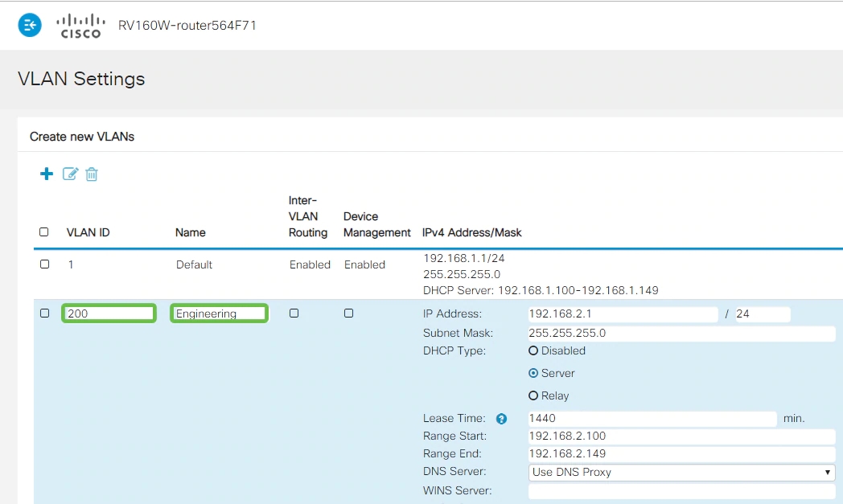This screenshot has height=504, width=843.
Task: Click the Range End field 192.168.2.149
Action: coord(681,454)
